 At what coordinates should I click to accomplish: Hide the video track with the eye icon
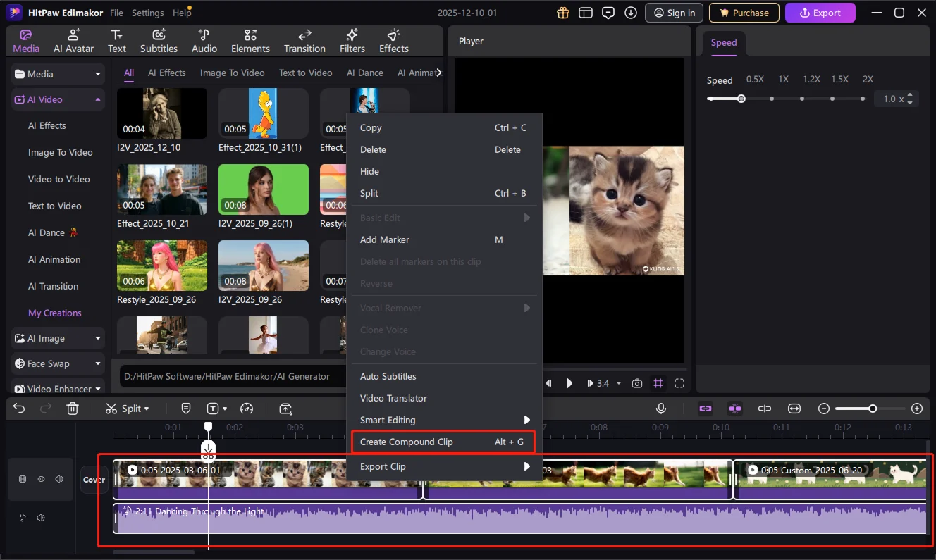tap(40, 479)
